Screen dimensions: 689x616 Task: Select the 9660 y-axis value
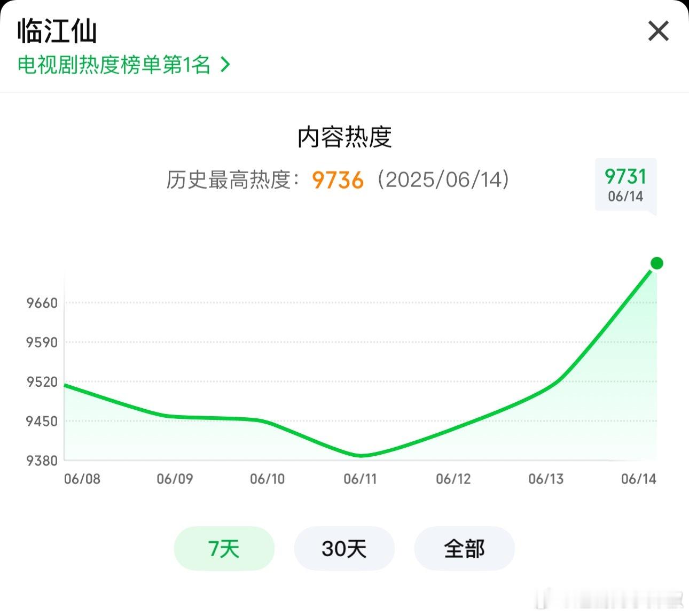42,303
